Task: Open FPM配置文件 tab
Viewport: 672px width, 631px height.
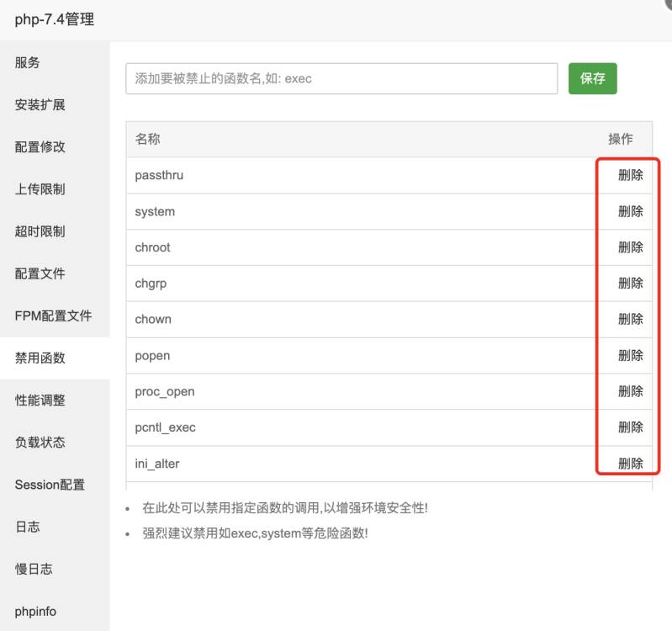Action: [x=53, y=316]
